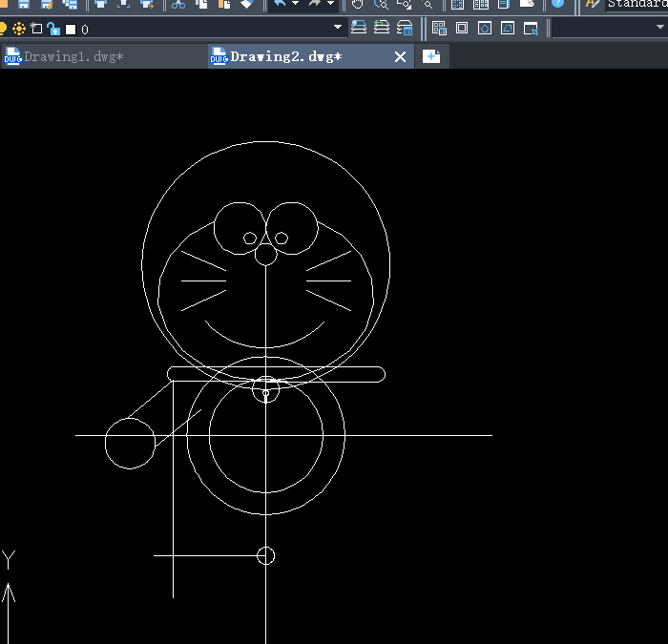
Task: Toggle viewport freeze icon for layer 0
Action: tap(36, 29)
